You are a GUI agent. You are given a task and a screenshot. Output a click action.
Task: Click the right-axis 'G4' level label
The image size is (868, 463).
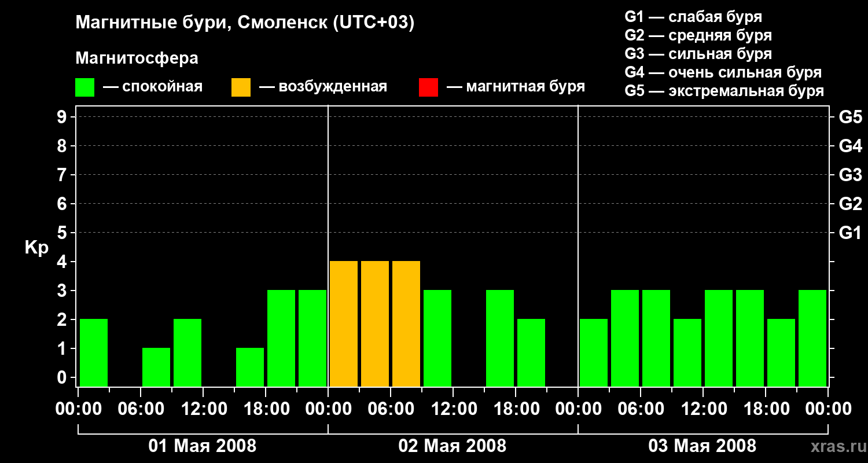[850, 146]
